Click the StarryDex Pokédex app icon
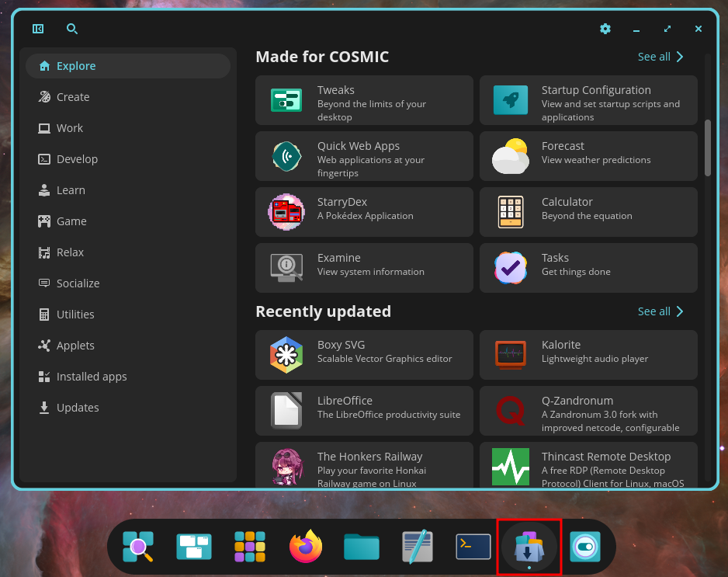Viewport: 728px width, 577px height. pyautogui.click(x=286, y=211)
